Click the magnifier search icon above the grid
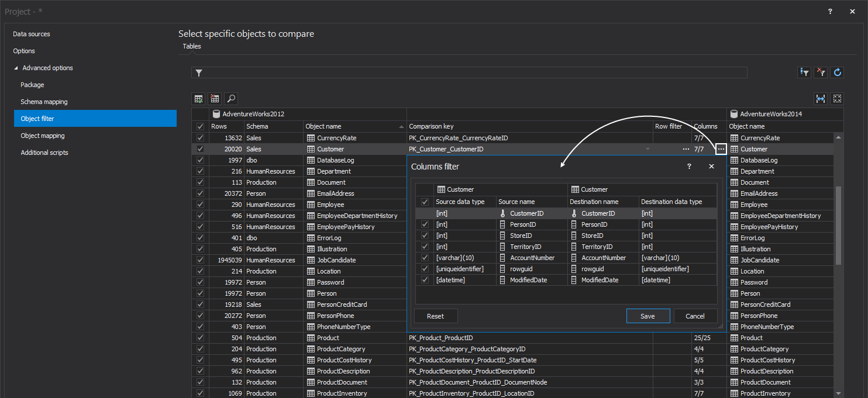The height and width of the screenshot is (398, 868). tap(231, 99)
